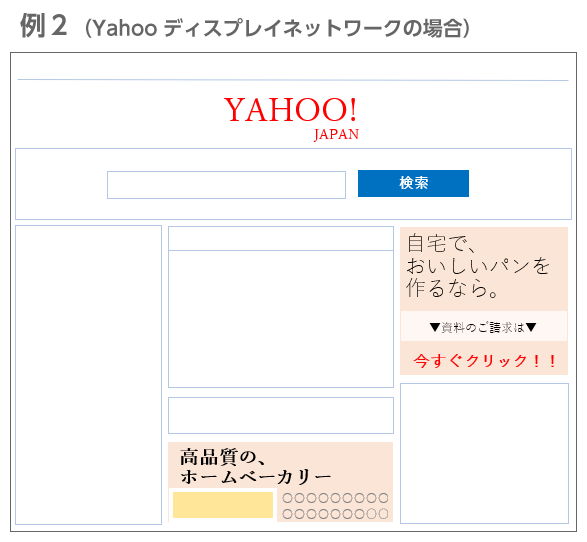Click the second row of circles in bottom ad

[x=335, y=514]
